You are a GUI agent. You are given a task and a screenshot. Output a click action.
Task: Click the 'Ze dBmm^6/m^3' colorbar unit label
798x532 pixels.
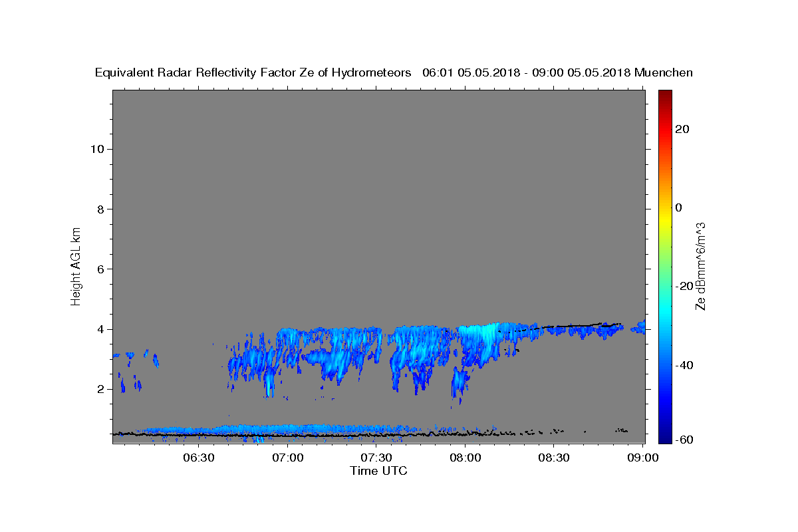(701, 266)
